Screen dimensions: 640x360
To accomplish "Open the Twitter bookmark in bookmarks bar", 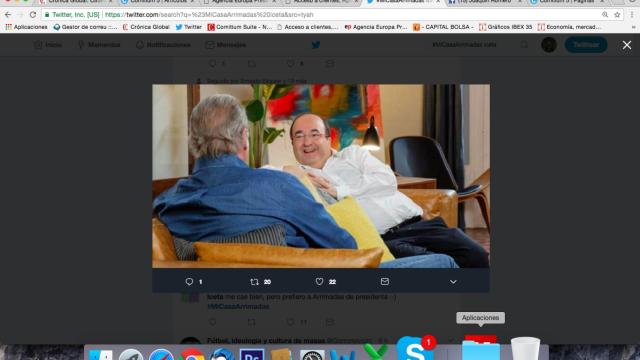I will point(189,27).
